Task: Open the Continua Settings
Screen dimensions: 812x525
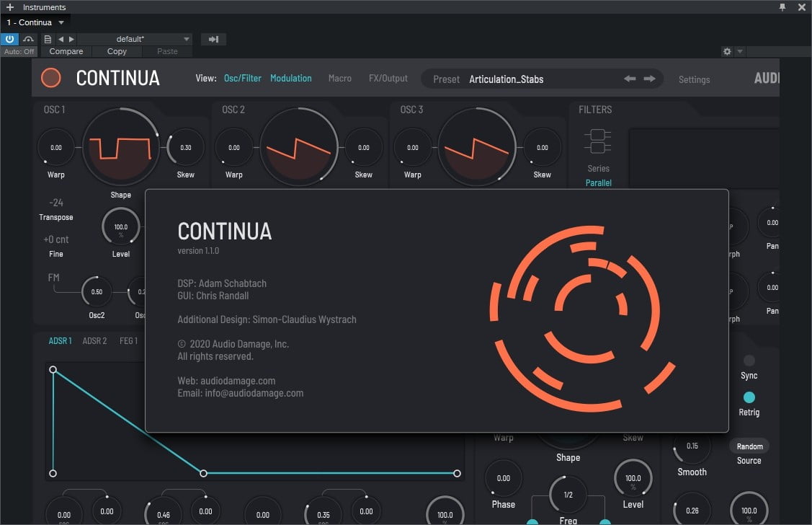Action: tap(695, 79)
